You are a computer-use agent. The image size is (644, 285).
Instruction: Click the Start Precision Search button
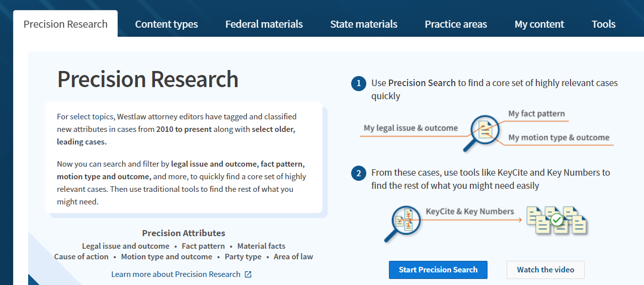438,270
